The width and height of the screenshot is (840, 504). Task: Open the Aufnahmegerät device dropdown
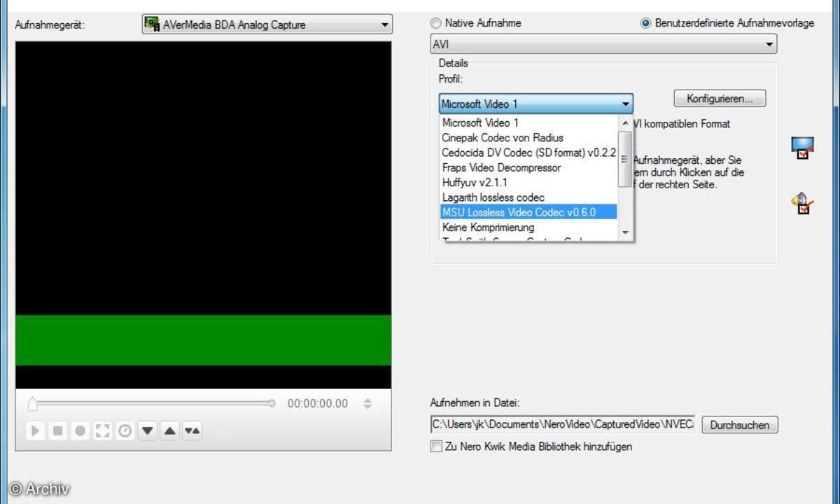(267, 25)
